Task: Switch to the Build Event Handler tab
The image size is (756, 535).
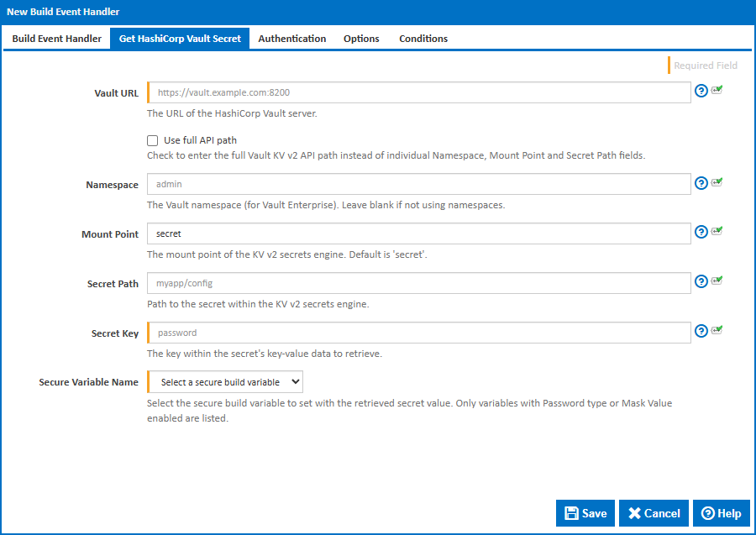Action: [56, 39]
